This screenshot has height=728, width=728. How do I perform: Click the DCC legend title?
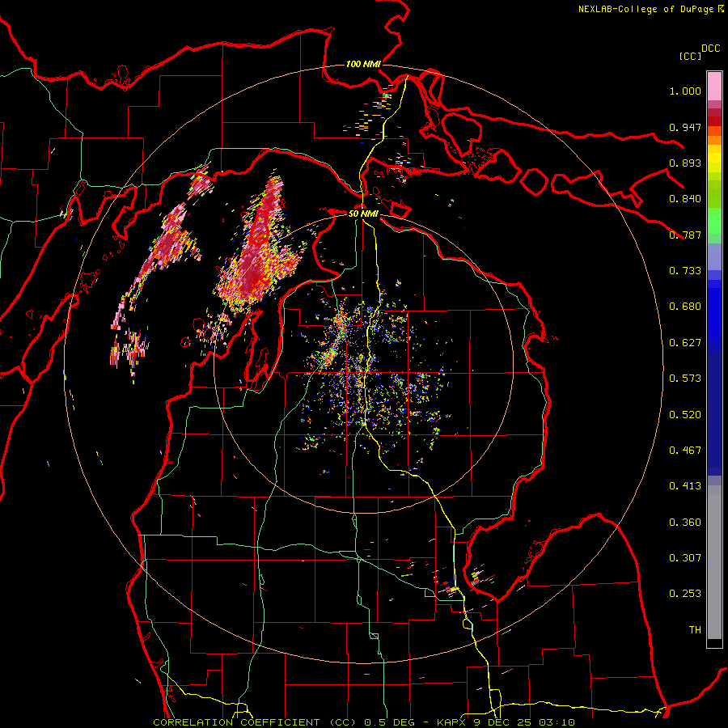click(711, 49)
